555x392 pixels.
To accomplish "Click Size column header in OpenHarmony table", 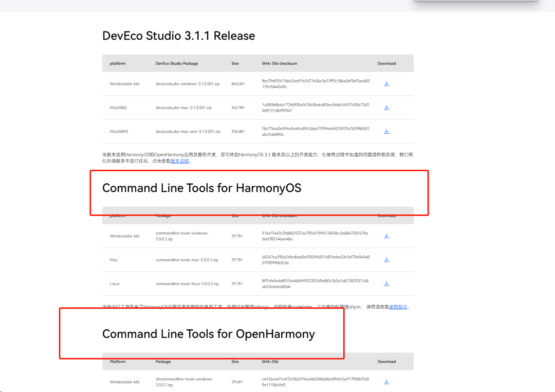I will pyautogui.click(x=235, y=361).
